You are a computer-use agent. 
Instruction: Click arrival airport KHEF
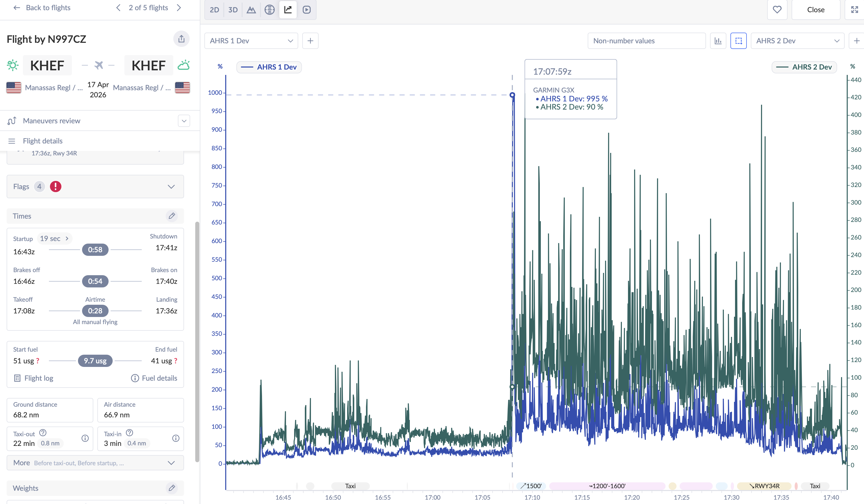point(148,65)
